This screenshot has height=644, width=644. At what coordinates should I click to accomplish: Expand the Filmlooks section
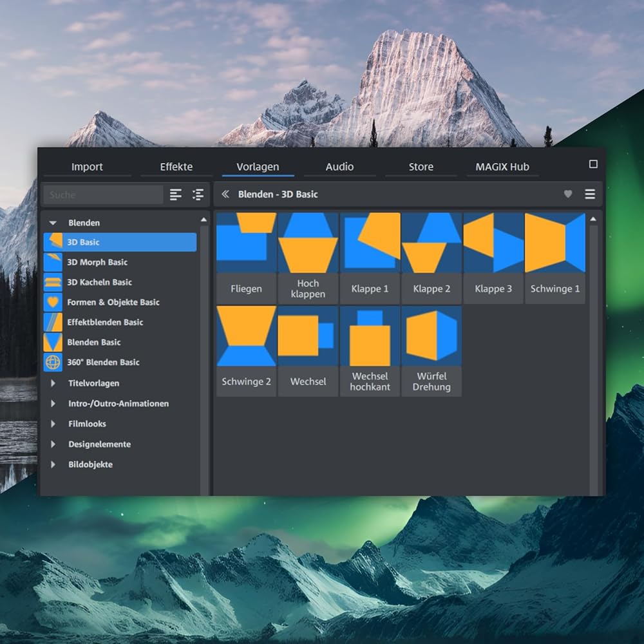[x=53, y=424]
